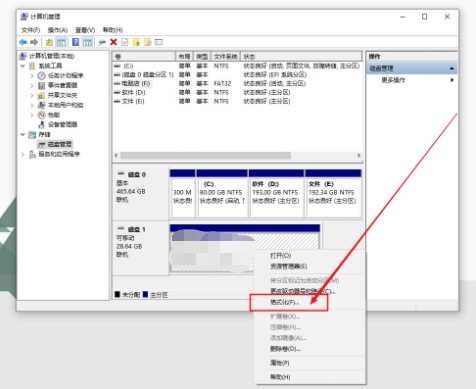476x389 pixels.
Task: Click the folder with magnifier toolbar icon
Action: tap(148, 42)
